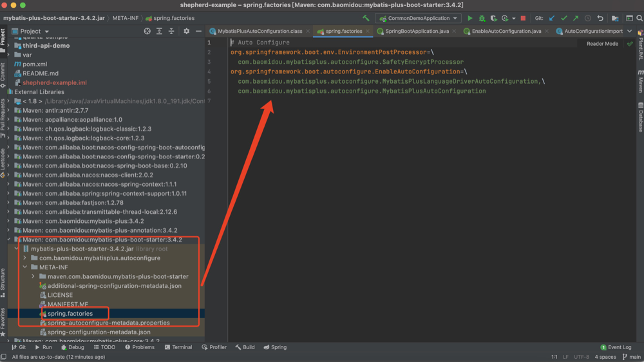The image size is (644, 362).
Task: Rollback changes with undo arrow icon
Action: [600, 18]
